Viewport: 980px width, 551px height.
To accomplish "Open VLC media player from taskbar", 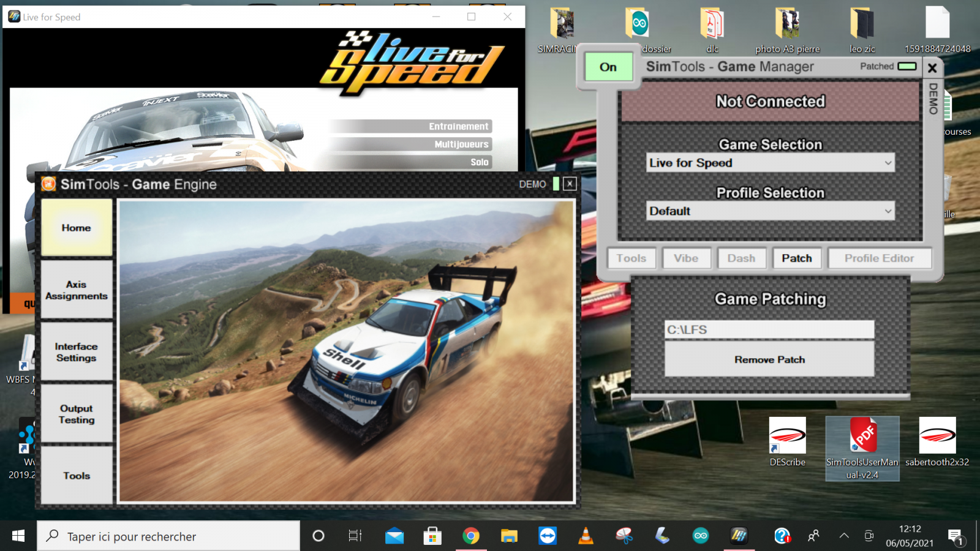I will tap(586, 536).
